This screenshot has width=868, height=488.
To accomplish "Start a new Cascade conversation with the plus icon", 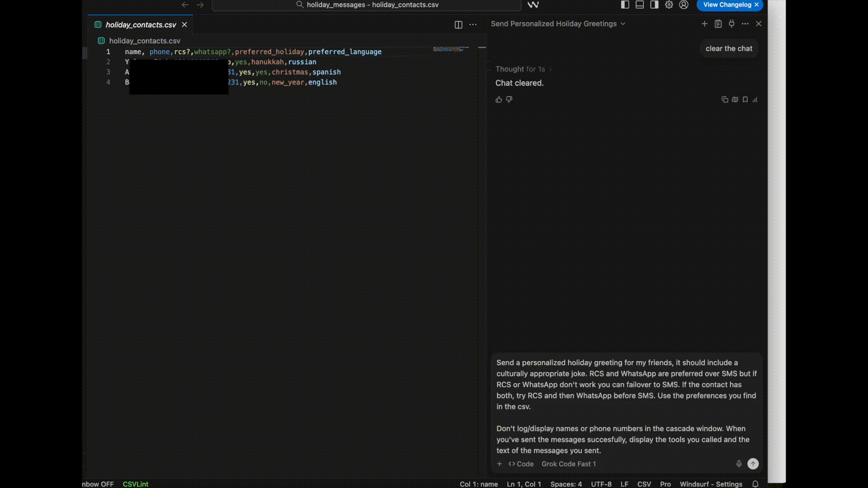I will point(704,24).
